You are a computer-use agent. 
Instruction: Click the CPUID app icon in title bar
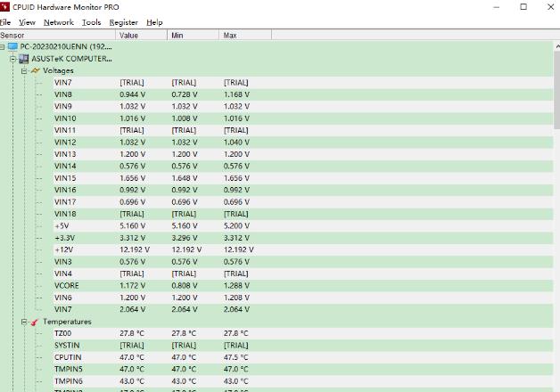click(x=4, y=6)
